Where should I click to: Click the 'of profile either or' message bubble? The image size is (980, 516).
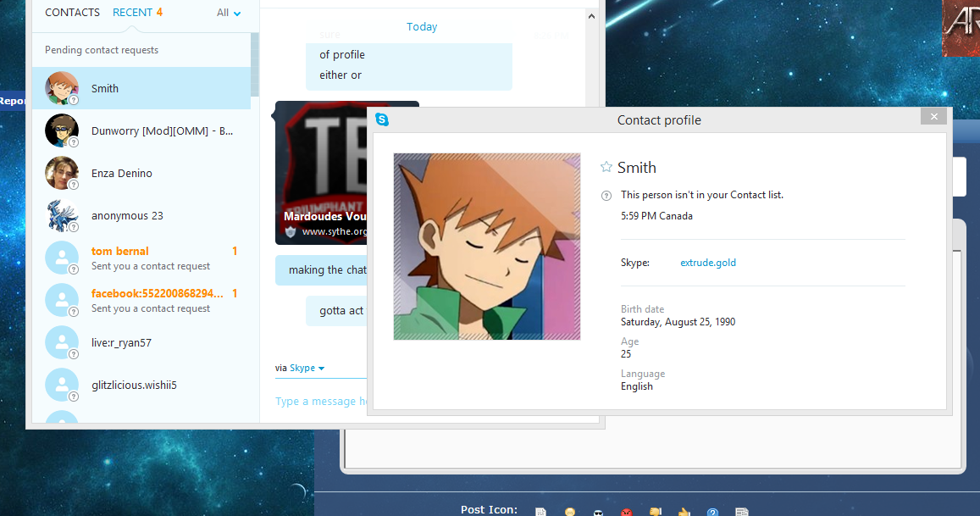[x=409, y=65]
